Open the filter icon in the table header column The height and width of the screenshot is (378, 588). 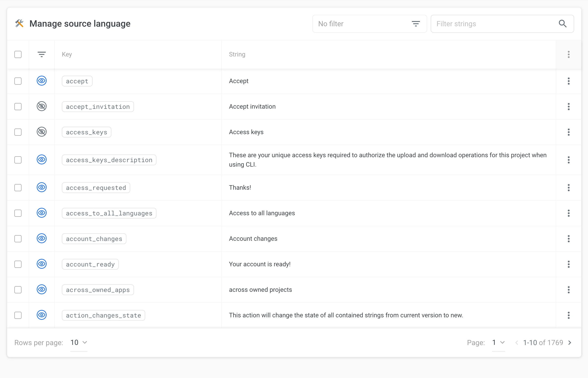pyautogui.click(x=41, y=54)
